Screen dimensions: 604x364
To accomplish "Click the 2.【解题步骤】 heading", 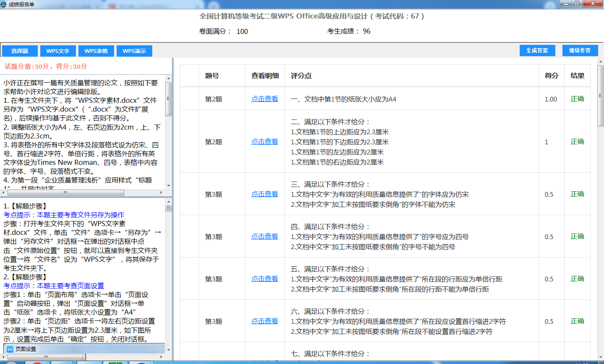I will coord(25,277).
